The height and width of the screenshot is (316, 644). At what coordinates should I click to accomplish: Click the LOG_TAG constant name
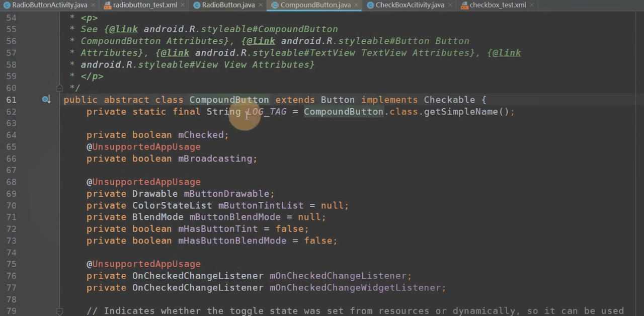pos(266,112)
